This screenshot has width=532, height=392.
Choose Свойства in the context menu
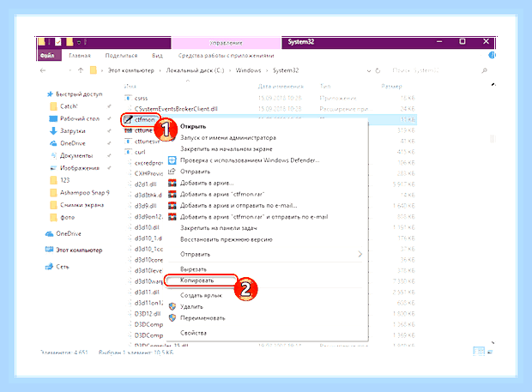[x=193, y=333]
